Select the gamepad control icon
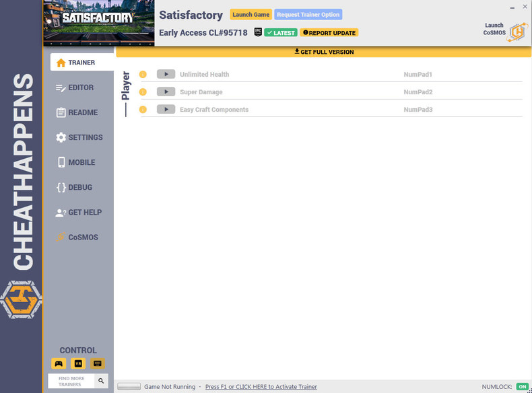Viewport: 532px width, 393px height. point(59,363)
